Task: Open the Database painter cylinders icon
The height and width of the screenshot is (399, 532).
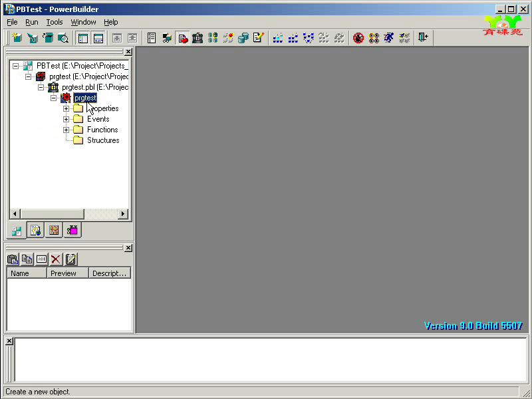Action: coord(243,38)
